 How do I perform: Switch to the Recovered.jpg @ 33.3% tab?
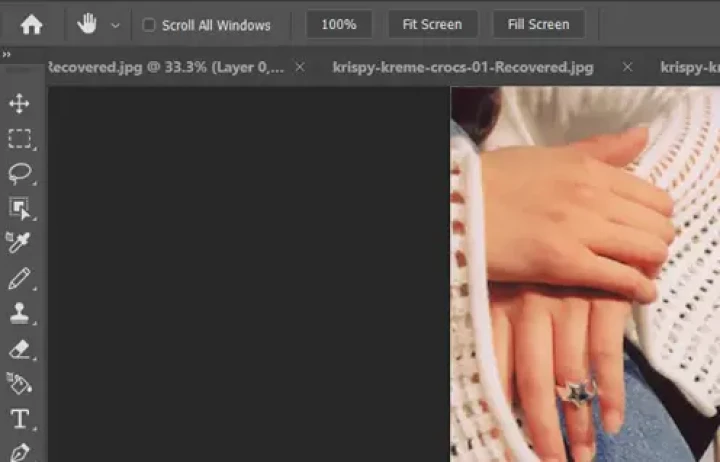pyautogui.click(x=165, y=68)
